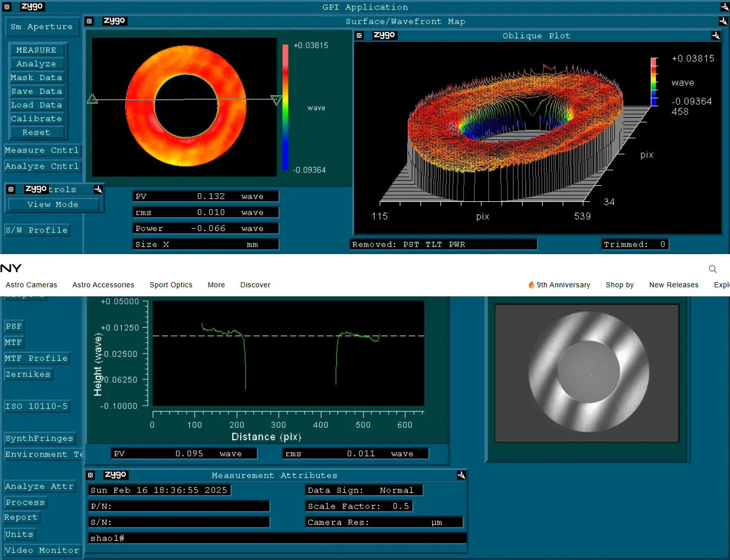This screenshot has height=560, width=730.
Task: Click the pin icon on Measurement Attributes title bar
Action: pyautogui.click(x=461, y=475)
